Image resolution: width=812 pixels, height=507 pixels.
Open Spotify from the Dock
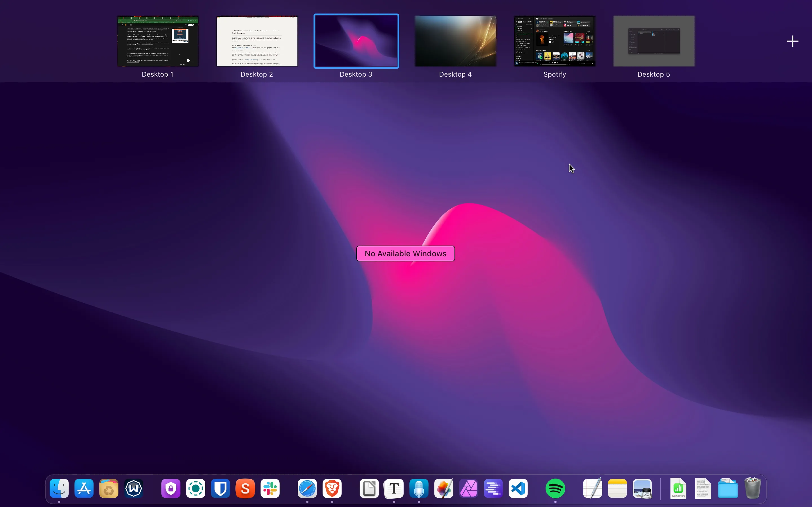[556, 489]
